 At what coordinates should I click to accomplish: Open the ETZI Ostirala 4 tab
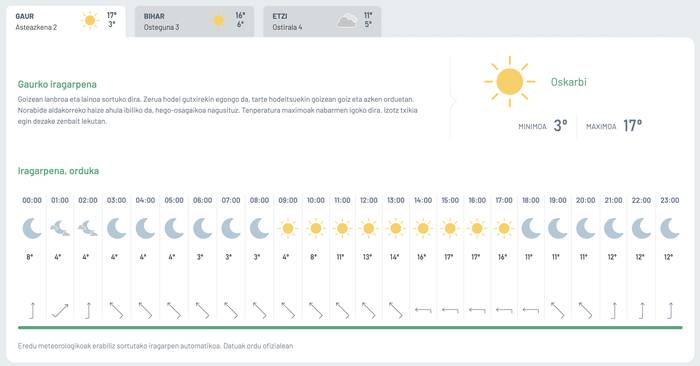[322, 21]
